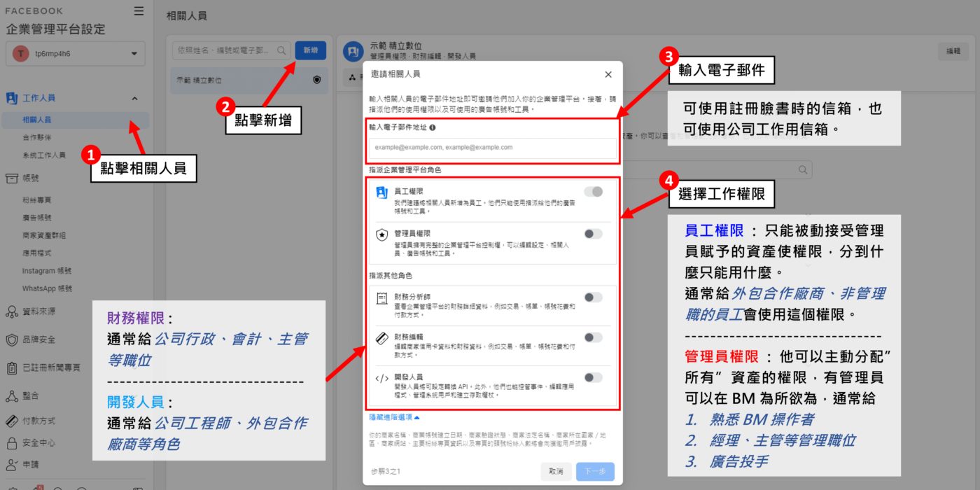This screenshot has width=980, height=490.
Task: Click the 員工權限 badge icon
Action: (x=382, y=192)
